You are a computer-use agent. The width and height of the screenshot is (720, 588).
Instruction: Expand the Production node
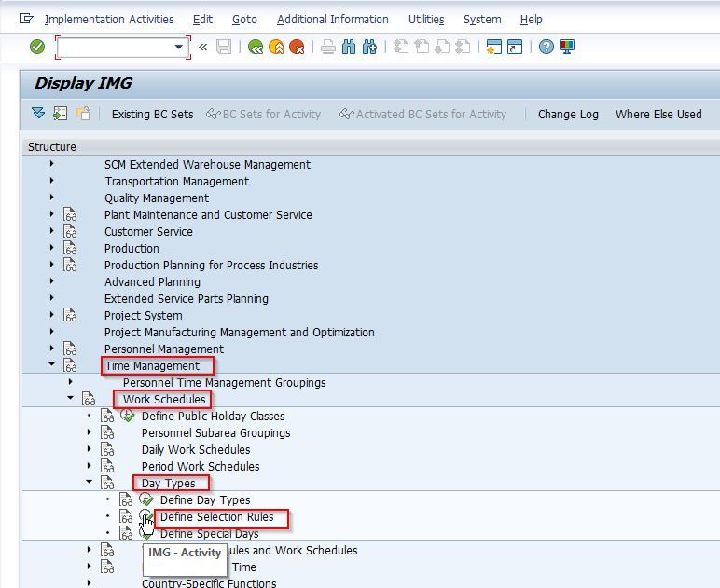51,247
